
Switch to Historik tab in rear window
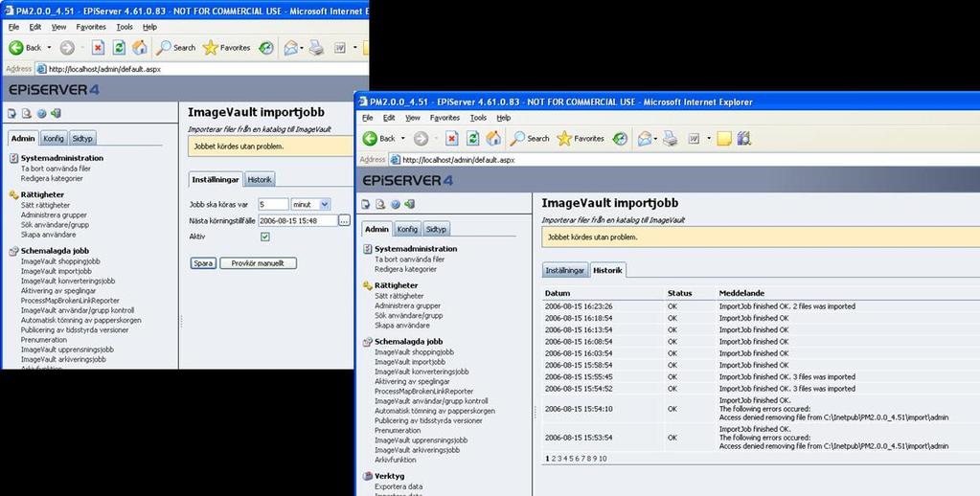[x=260, y=179]
